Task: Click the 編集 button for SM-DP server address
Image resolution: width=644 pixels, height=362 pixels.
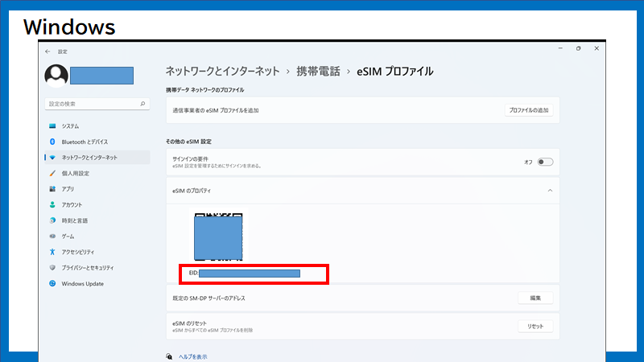Action: (535, 298)
